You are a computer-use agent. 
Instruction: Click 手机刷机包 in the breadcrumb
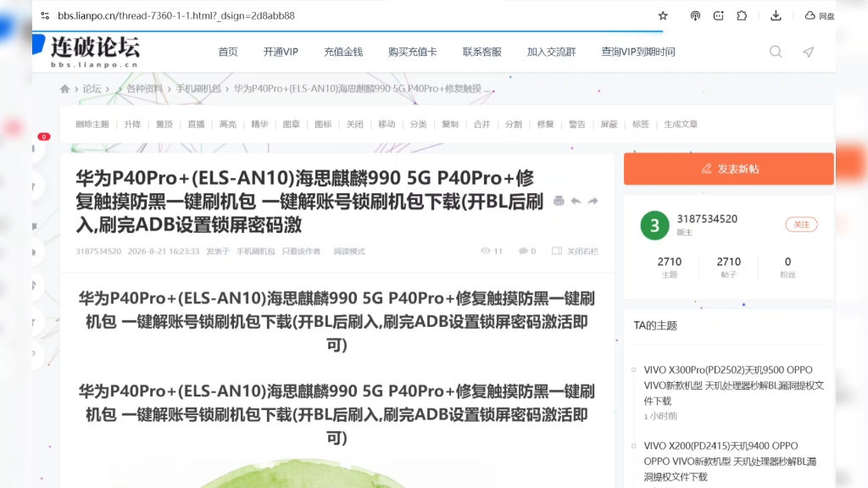tap(198, 88)
